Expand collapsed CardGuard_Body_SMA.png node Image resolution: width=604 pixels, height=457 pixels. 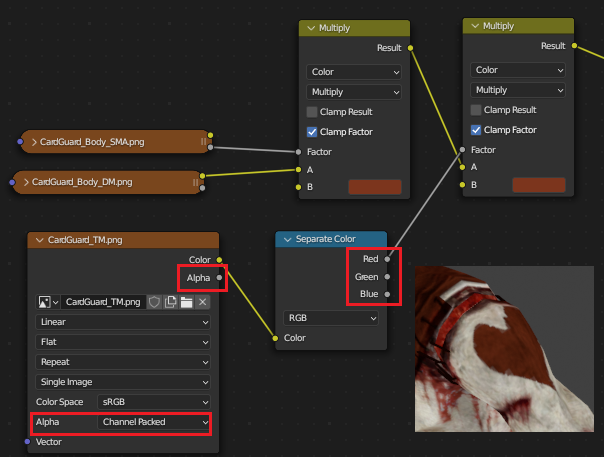(34, 142)
